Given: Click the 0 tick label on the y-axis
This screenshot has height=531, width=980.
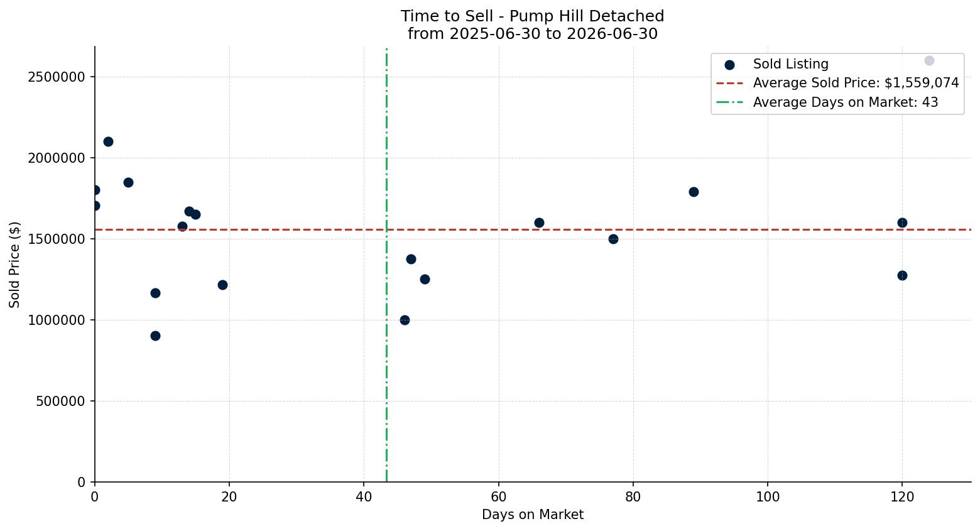Looking at the screenshot, I should click(82, 483).
